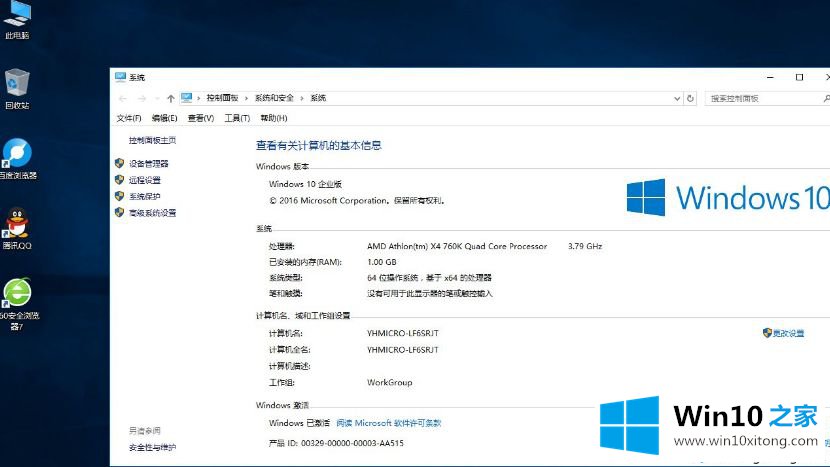
Task: Open 设备管理器 link
Action: (149, 164)
